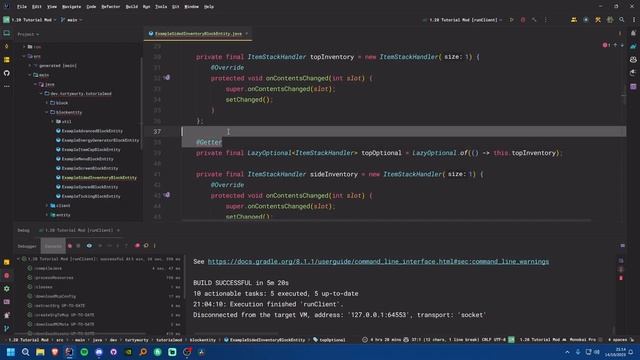Open the purple plugin icon on right sidebar
The width and height of the screenshot is (640, 360).
click(x=633, y=87)
